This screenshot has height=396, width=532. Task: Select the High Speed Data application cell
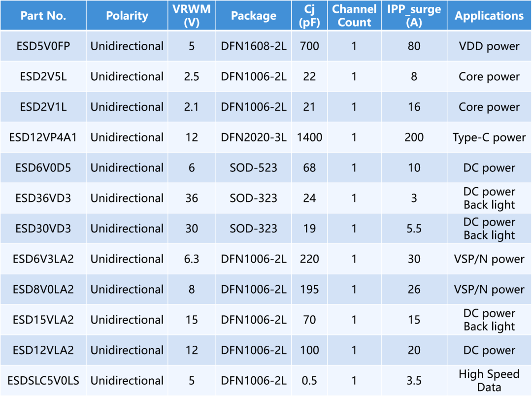pos(489,381)
